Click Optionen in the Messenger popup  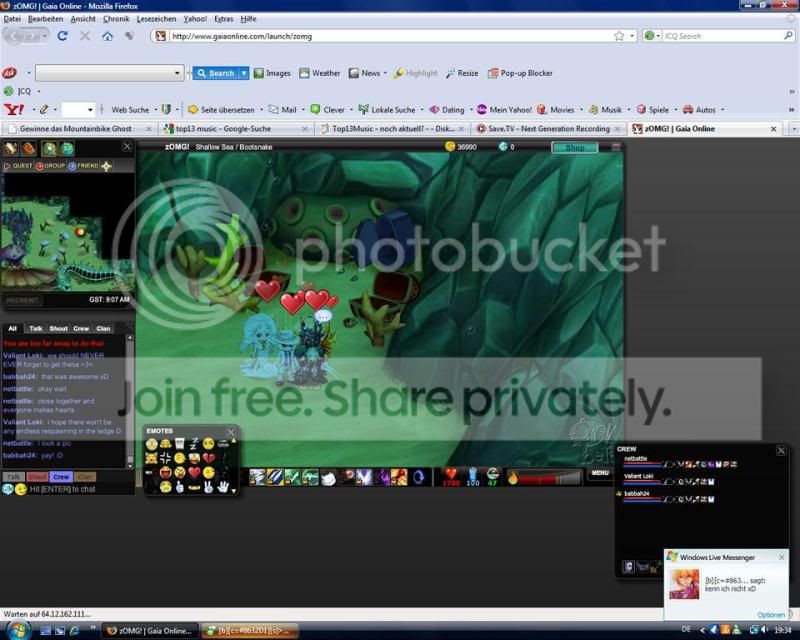[771, 615]
